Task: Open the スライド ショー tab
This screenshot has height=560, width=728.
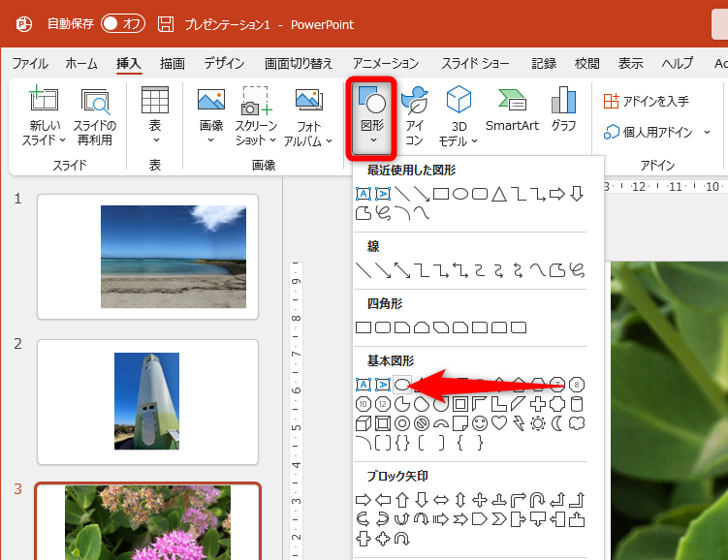Action: 475,63
